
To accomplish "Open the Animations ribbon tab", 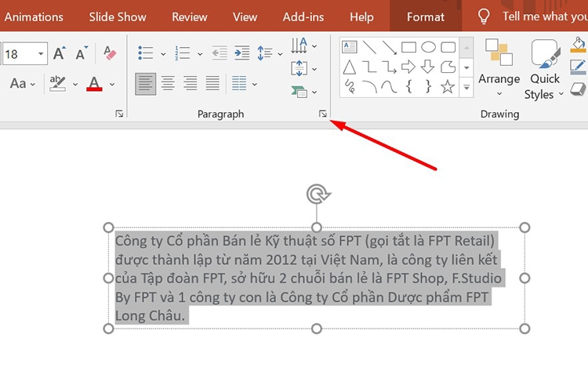I will (x=34, y=17).
